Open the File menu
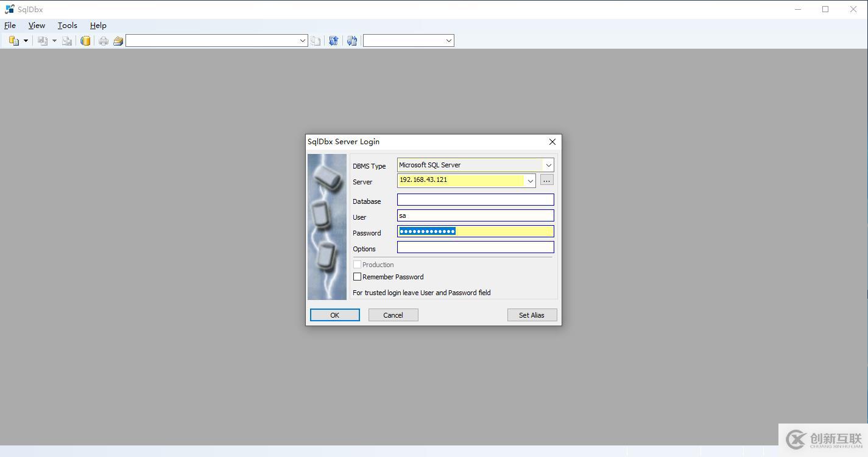The image size is (868, 457). click(x=10, y=26)
